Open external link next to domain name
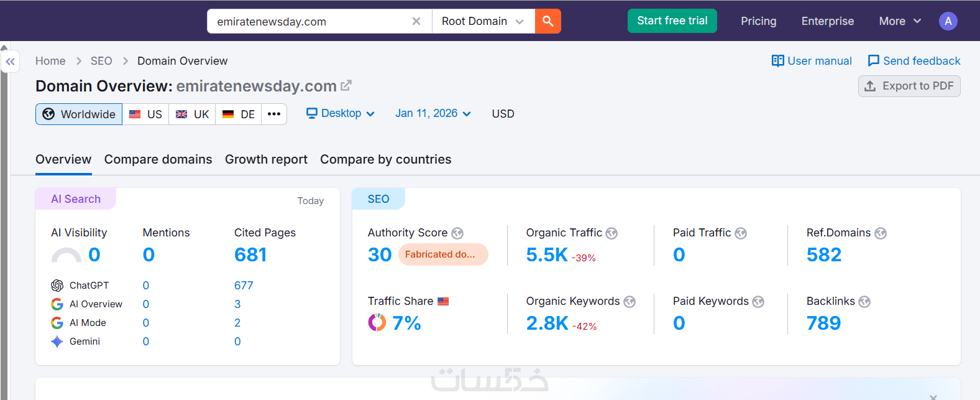This screenshot has height=400, width=980. pos(346,85)
